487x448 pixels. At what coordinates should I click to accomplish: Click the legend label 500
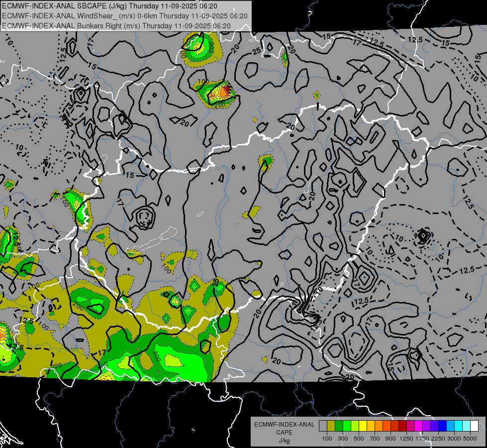coord(359,439)
